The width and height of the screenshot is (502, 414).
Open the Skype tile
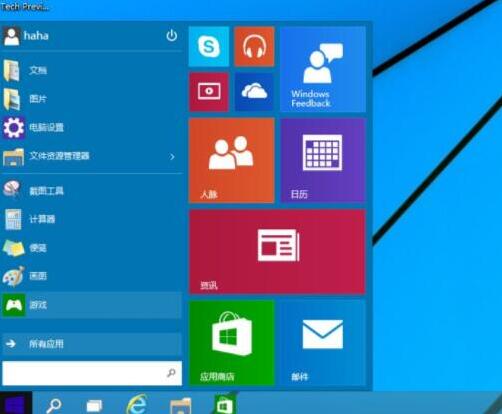pyautogui.click(x=209, y=47)
